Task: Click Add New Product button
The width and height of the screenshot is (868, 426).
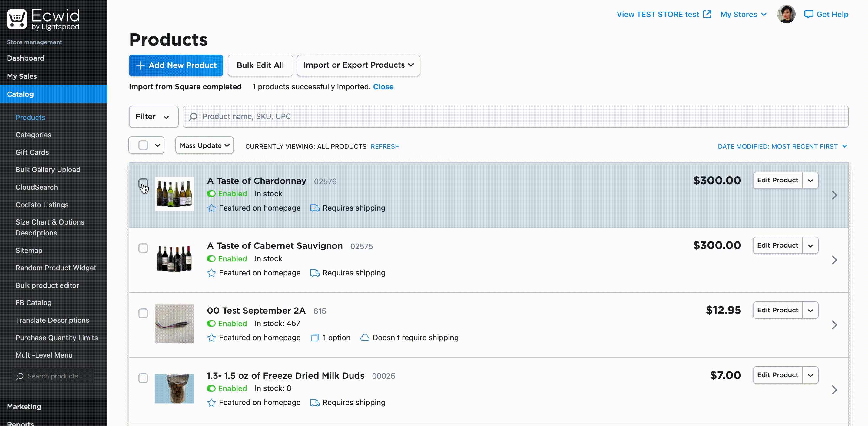Action: 176,65
